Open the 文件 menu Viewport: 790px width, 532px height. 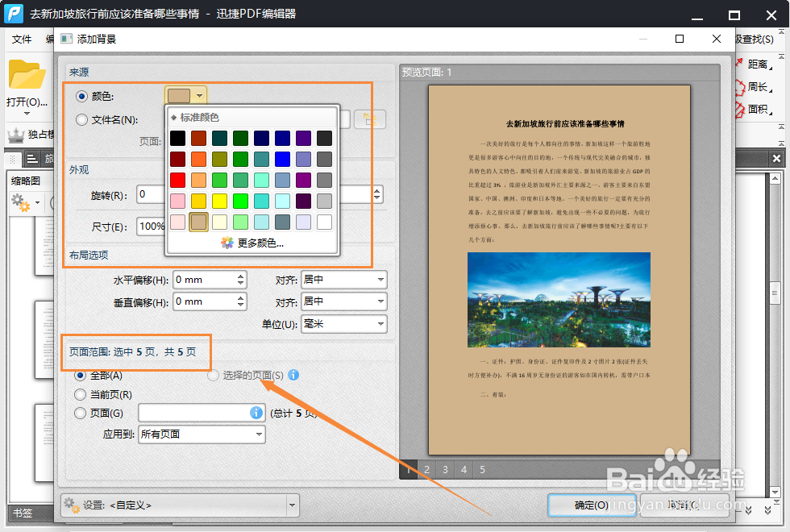(22, 38)
